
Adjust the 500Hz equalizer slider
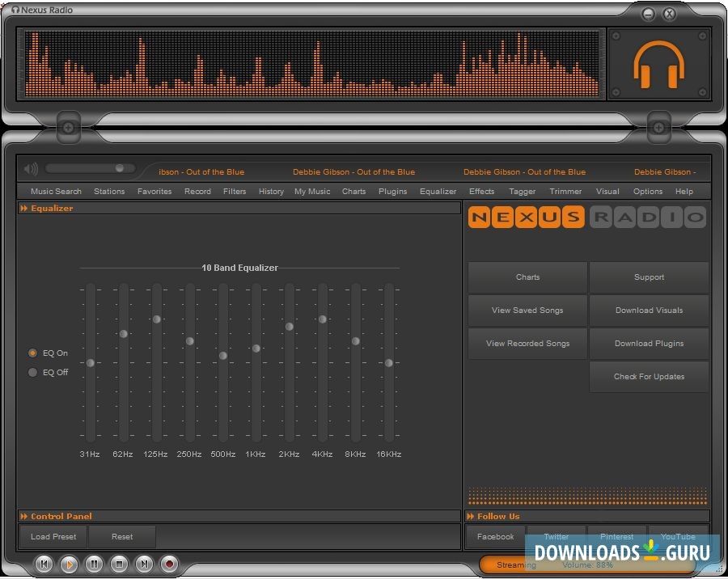click(222, 355)
